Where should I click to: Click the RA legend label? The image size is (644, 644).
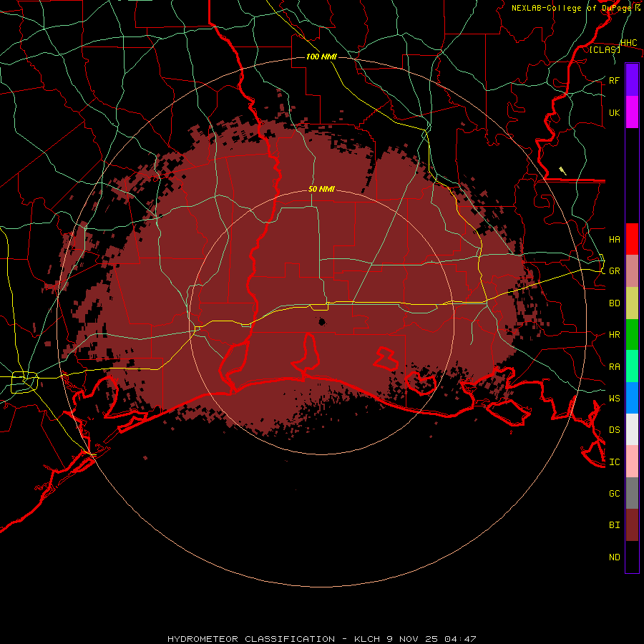[614, 367]
